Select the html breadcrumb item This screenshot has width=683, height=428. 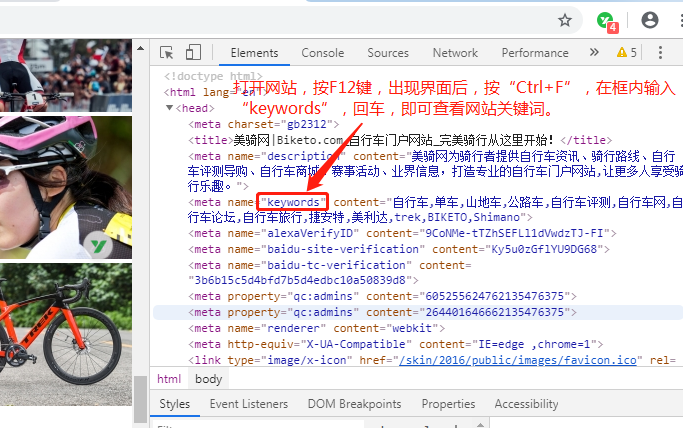tap(169, 379)
